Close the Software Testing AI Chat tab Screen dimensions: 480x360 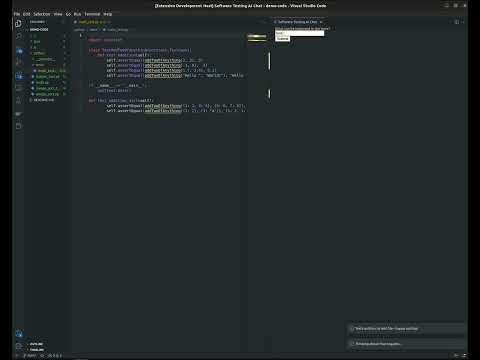[x=321, y=22]
